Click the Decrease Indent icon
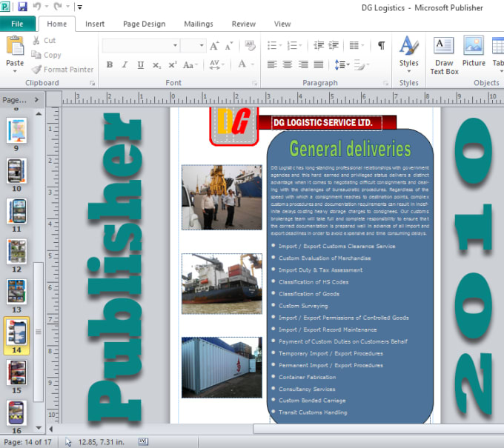This screenshot has width=504, height=448. (x=319, y=45)
